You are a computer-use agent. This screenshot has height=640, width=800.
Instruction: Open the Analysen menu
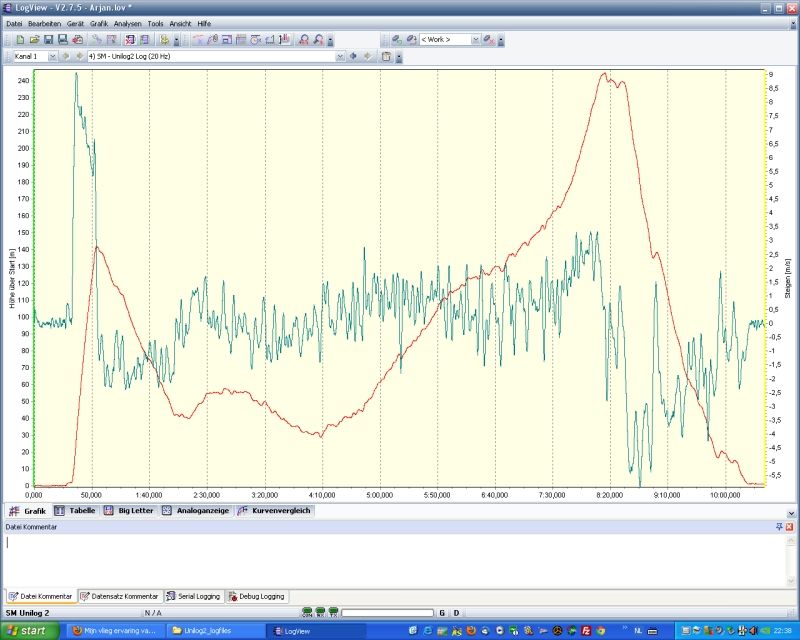pos(128,23)
